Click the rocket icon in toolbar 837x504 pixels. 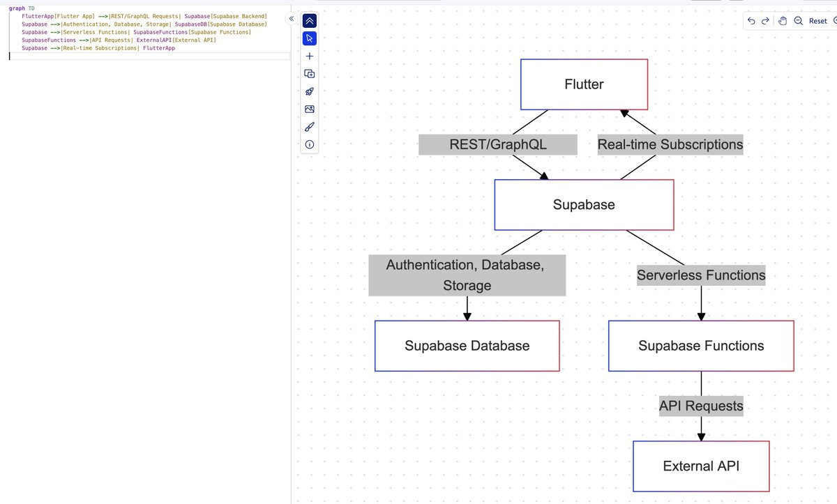point(310,91)
